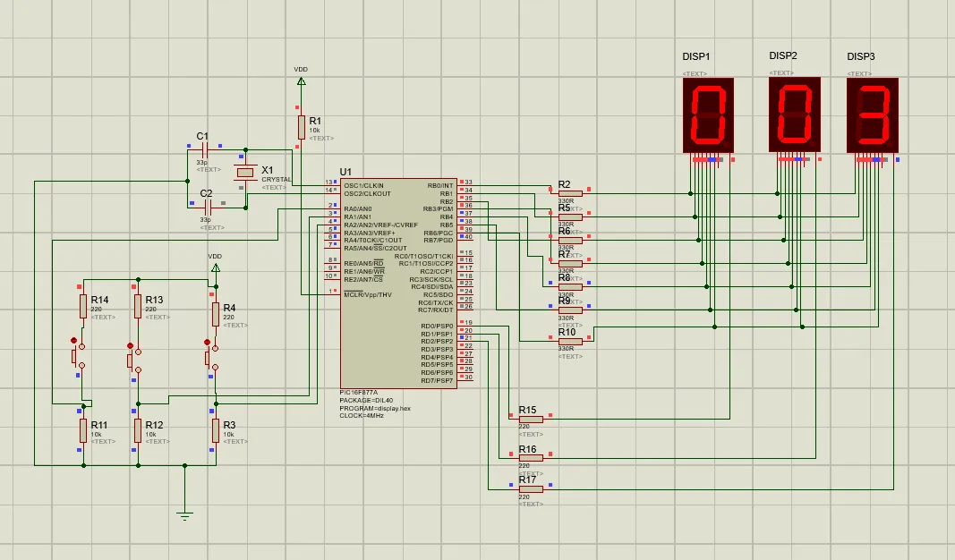The width and height of the screenshot is (955, 560).
Task: Click the ground terminal symbol
Action: coord(185,514)
